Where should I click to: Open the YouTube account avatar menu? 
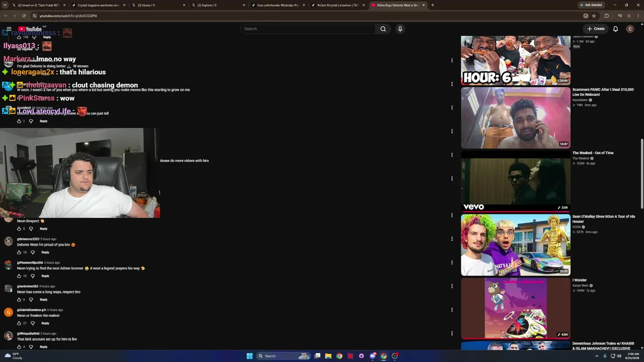(x=630, y=29)
